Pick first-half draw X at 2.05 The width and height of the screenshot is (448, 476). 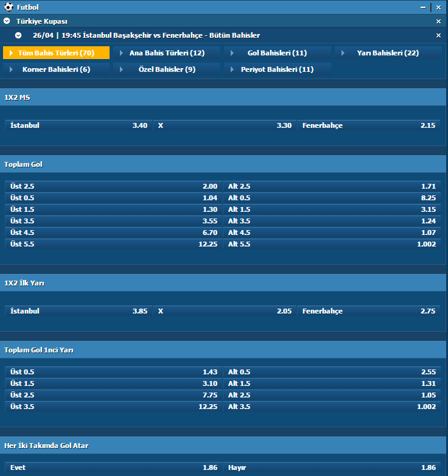point(225,311)
